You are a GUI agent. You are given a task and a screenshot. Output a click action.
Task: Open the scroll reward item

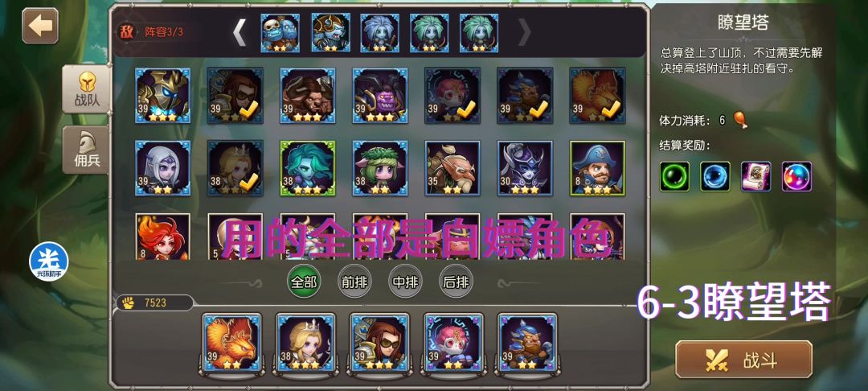click(756, 177)
